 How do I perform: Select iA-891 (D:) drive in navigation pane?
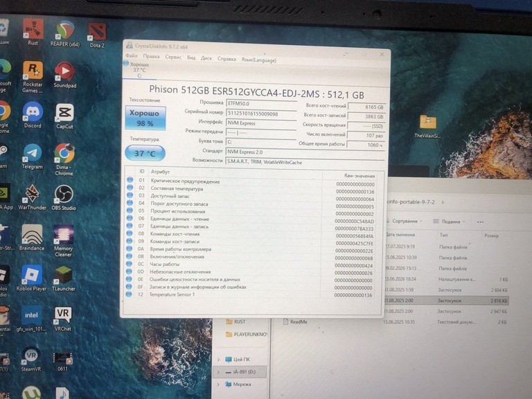coord(240,372)
